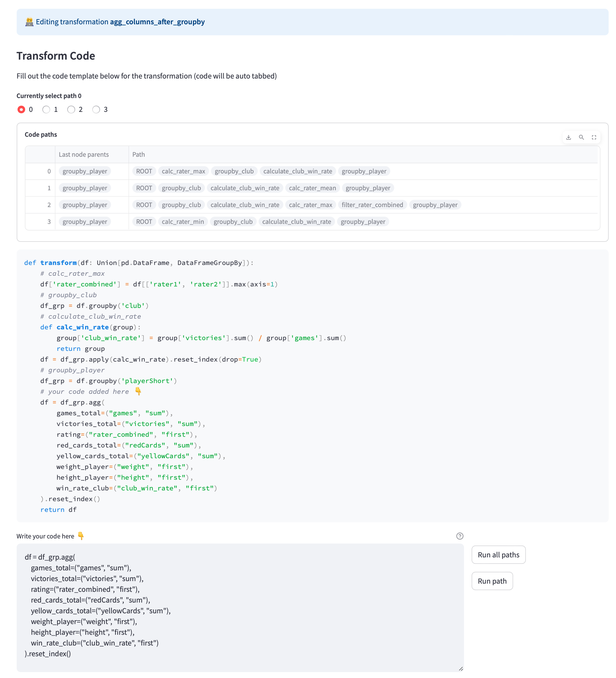Show the code input help tooltip

(x=459, y=536)
